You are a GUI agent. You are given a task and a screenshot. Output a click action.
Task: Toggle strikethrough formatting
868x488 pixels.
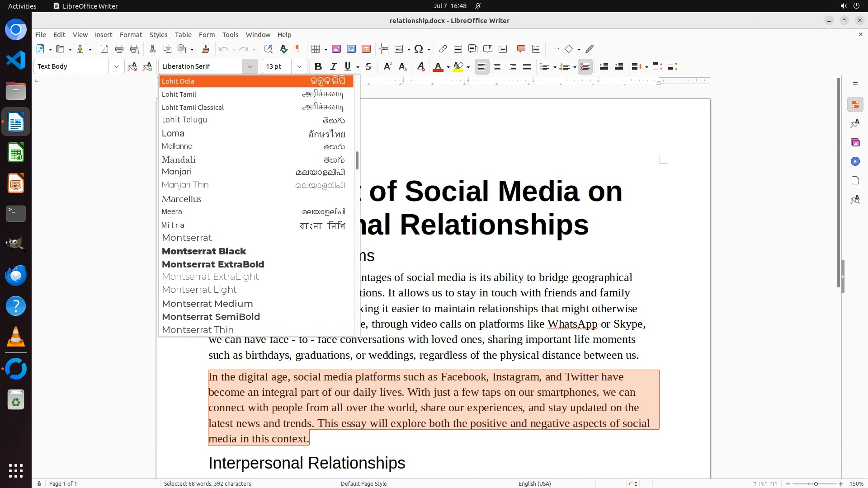(x=368, y=66)
